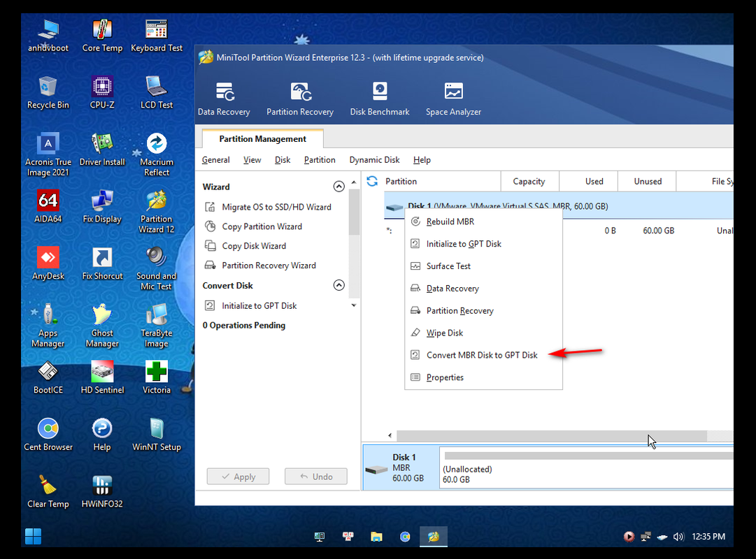
Task: Open Cent Browser desktop icon
Action: click(x=48, y=434)
